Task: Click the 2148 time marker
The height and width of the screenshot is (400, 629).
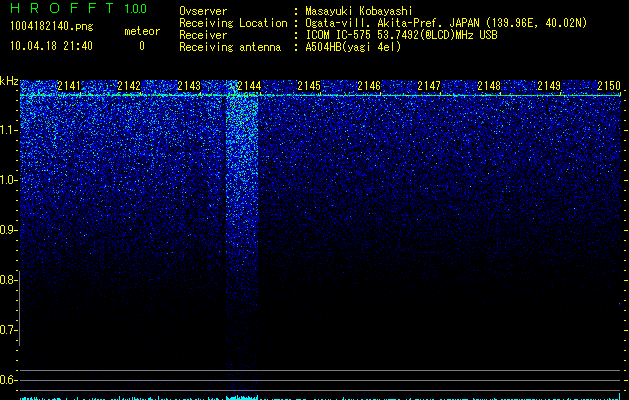Action: coord(489,86)
